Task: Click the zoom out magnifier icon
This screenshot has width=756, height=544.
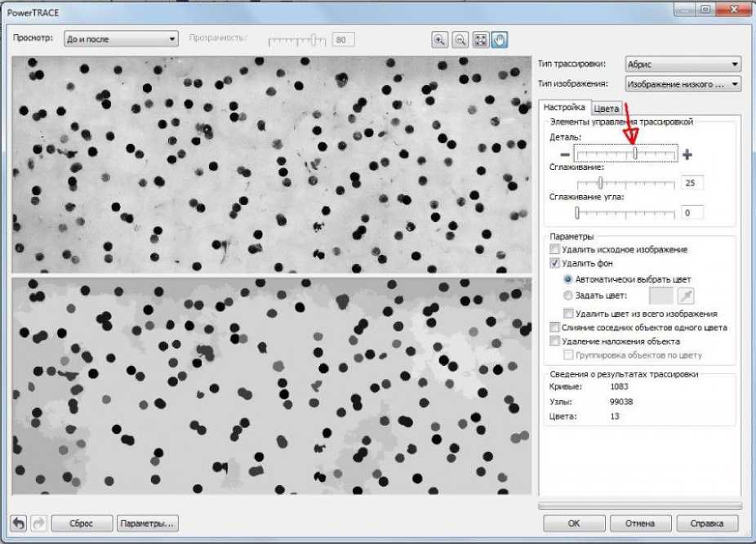Action: 460,39
